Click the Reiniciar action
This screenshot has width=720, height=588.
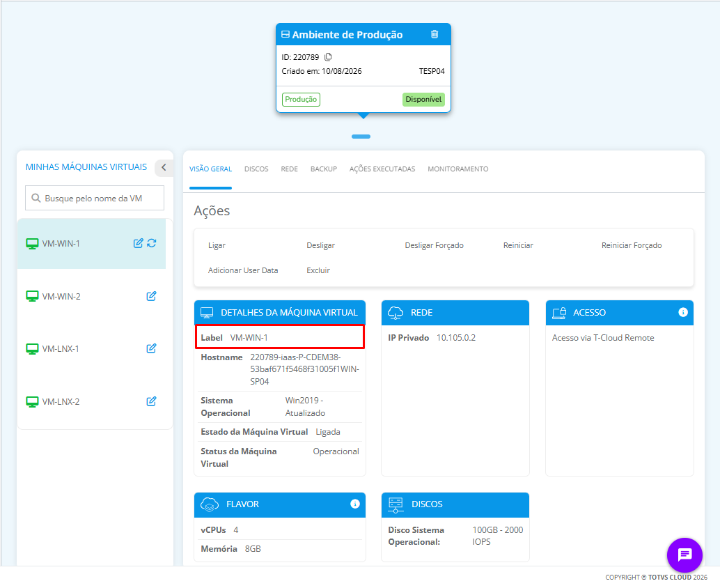518,245
